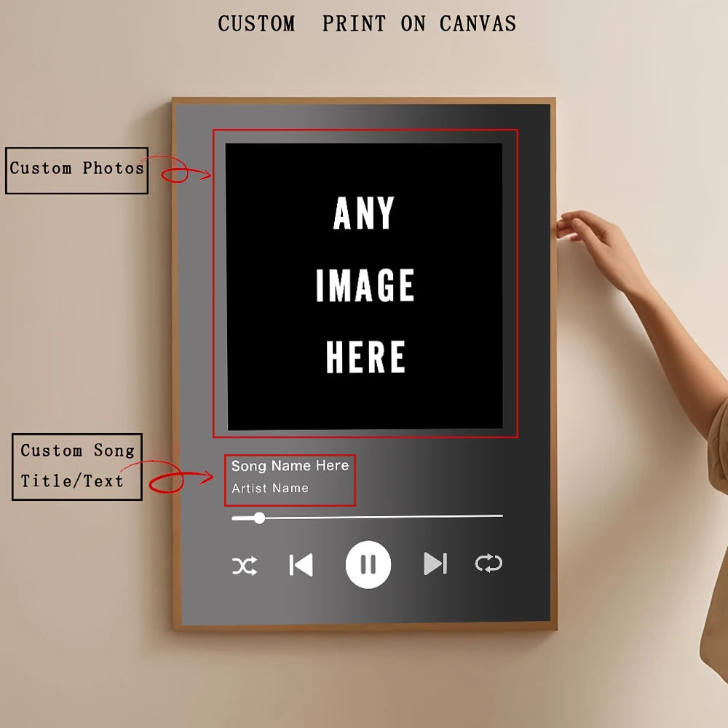
Task: Click the white playback progress line
Action: pos(367,517)
